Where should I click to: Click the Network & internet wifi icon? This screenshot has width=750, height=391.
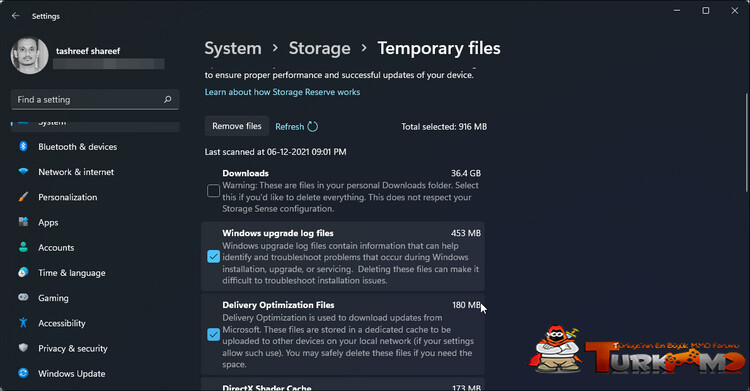coord(23,171)
